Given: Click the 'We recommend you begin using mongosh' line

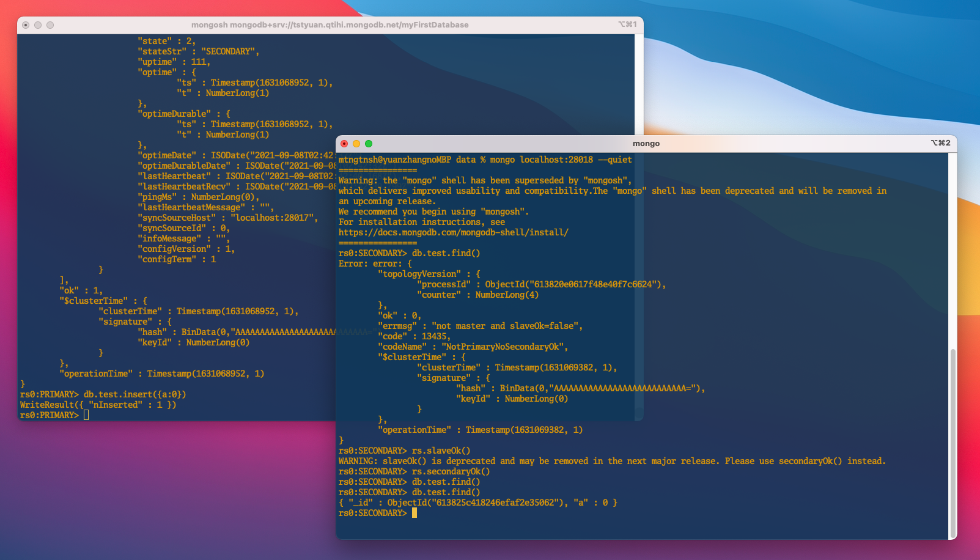Looking at the screenshot, I should point(434,212).
